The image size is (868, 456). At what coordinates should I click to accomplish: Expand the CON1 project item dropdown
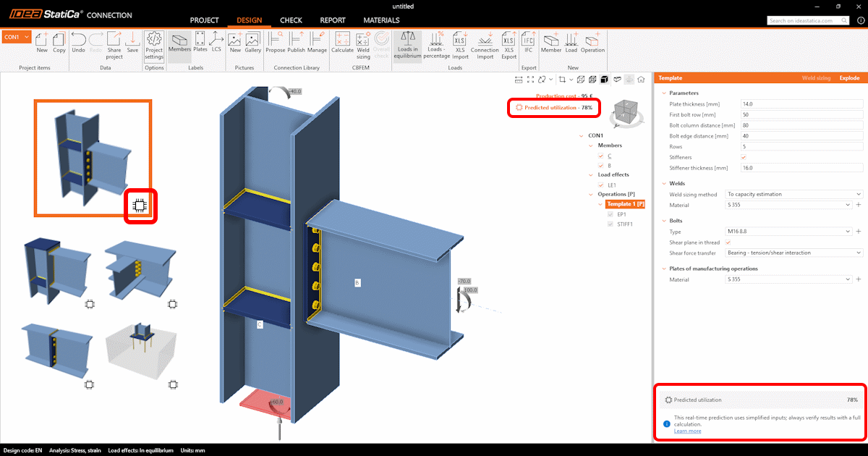(27, 36)
